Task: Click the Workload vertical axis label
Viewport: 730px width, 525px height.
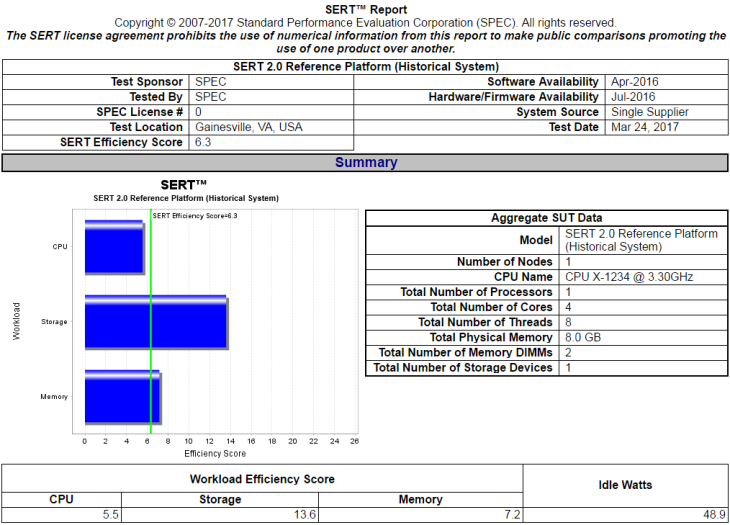Action: point(16,321)
